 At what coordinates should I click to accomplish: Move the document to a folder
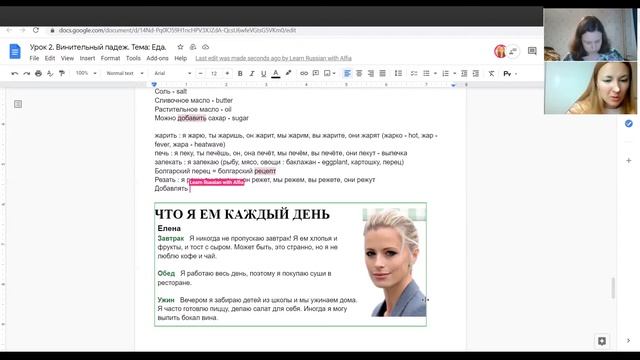click(x=193, y=47)
